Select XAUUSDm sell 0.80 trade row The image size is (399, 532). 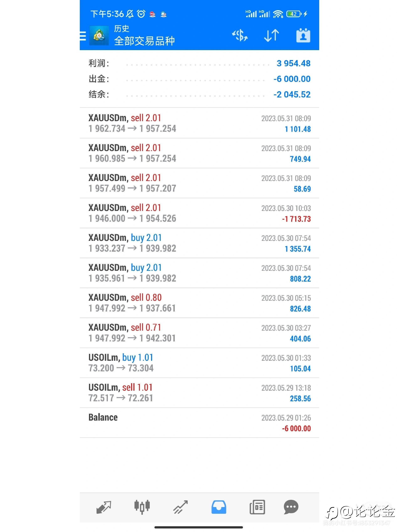[x=199, y=303]
